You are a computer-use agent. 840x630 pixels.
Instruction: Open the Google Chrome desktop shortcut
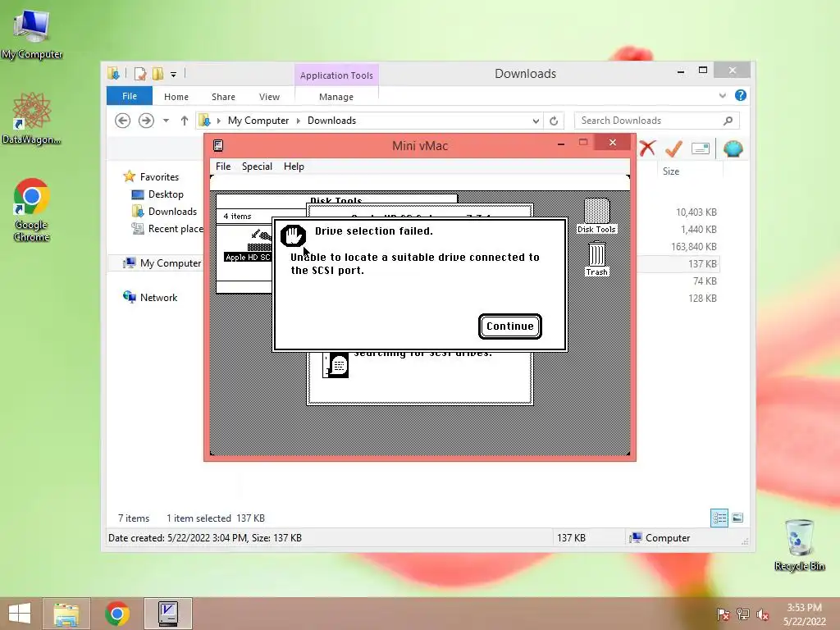(32, 210)
